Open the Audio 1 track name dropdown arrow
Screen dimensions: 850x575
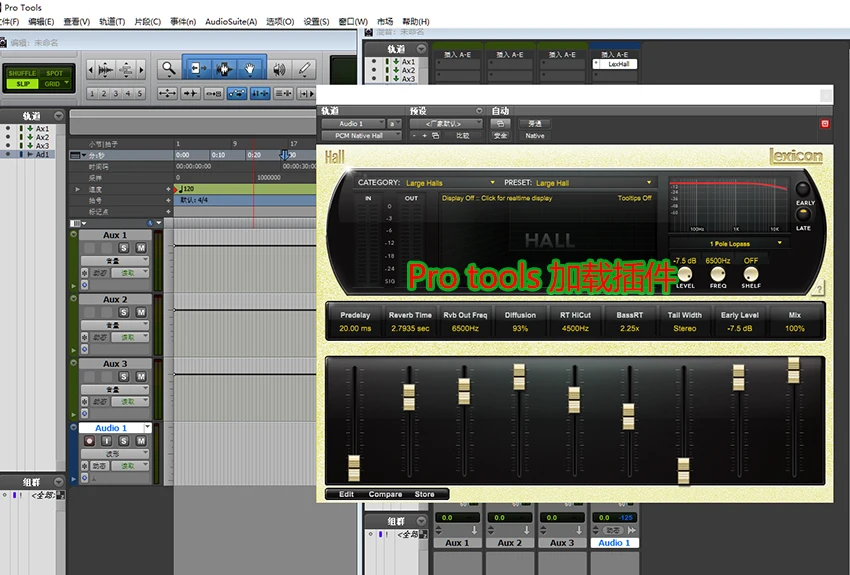pos(147,428)
